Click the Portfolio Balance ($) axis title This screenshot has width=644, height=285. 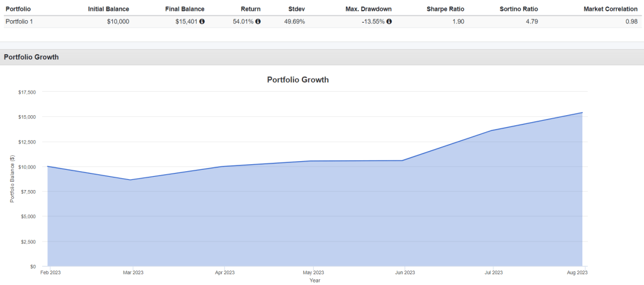11,179
